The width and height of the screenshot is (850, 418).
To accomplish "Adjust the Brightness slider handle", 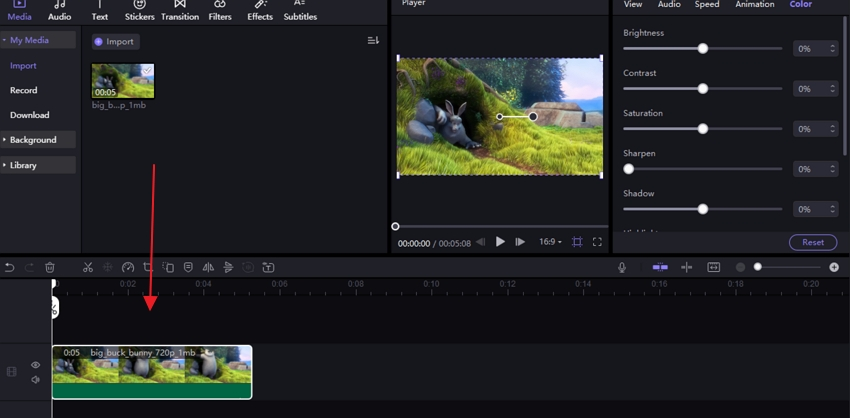I will point(703,48).
